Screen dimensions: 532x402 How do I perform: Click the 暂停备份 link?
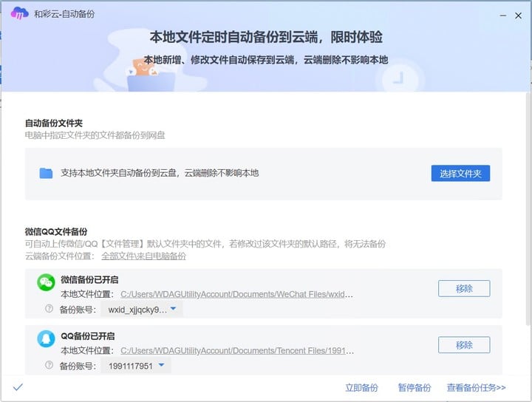[415, 387]
